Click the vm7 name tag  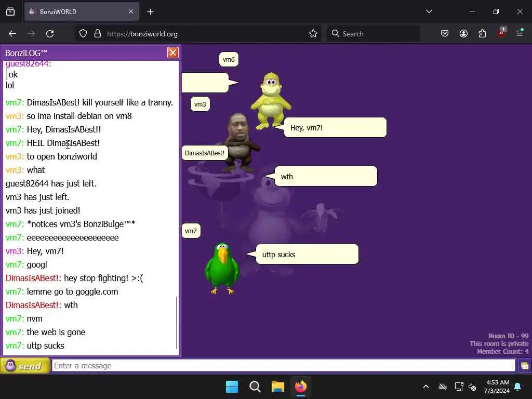tap(191, 231)
